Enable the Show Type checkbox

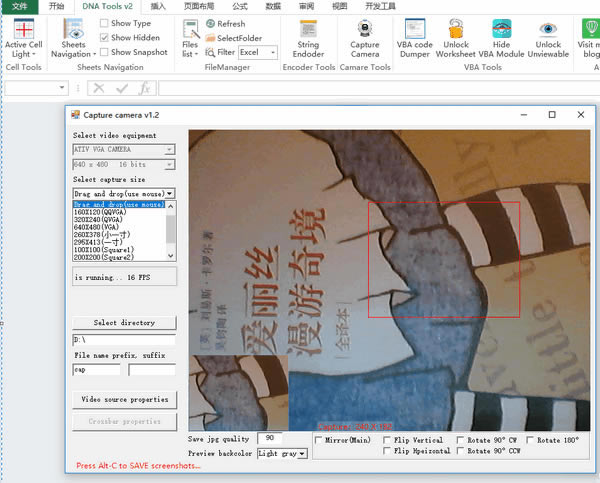[x=104, y=23]
